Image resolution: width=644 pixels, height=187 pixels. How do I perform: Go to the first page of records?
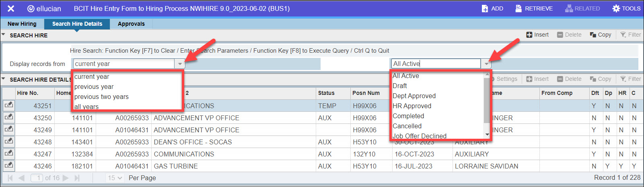[10, 178]
